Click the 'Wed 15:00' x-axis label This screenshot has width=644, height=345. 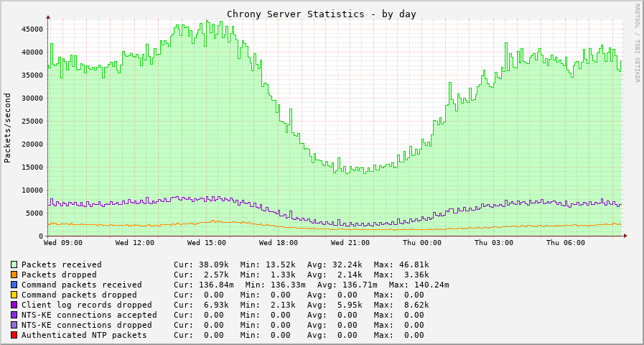point(207,243)
